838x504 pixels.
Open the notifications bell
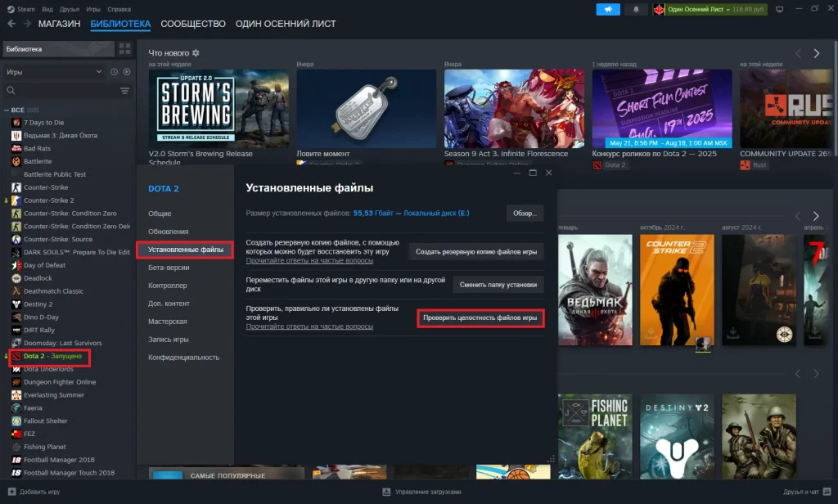636,9
